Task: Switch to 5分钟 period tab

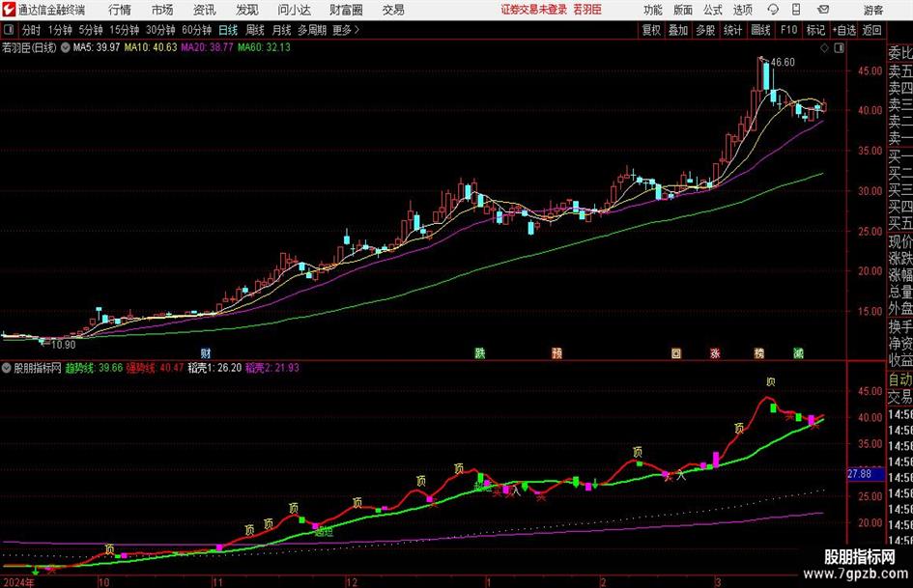Action: click(91, 30)
